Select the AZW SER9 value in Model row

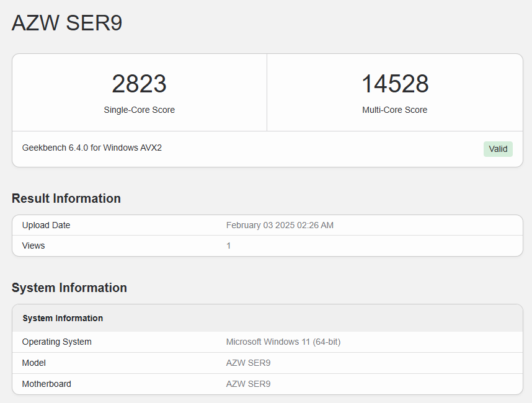click(x=248, y=363)
